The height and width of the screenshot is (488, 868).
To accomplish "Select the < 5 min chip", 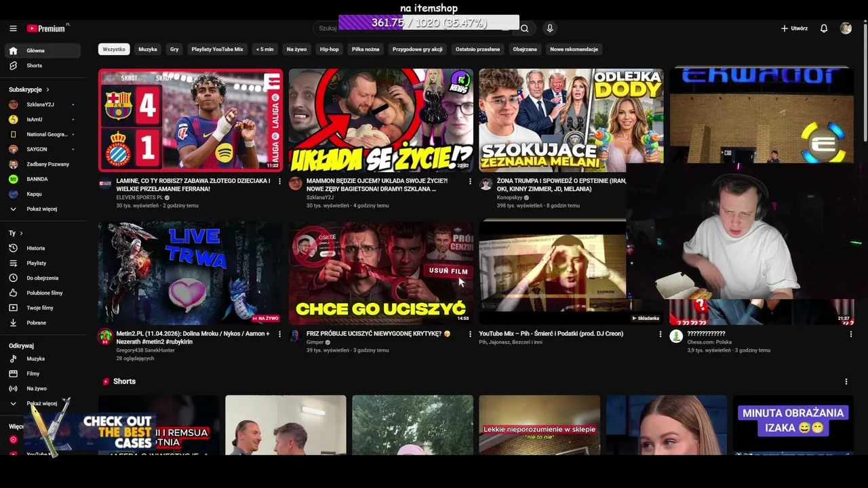I will 264,49.
